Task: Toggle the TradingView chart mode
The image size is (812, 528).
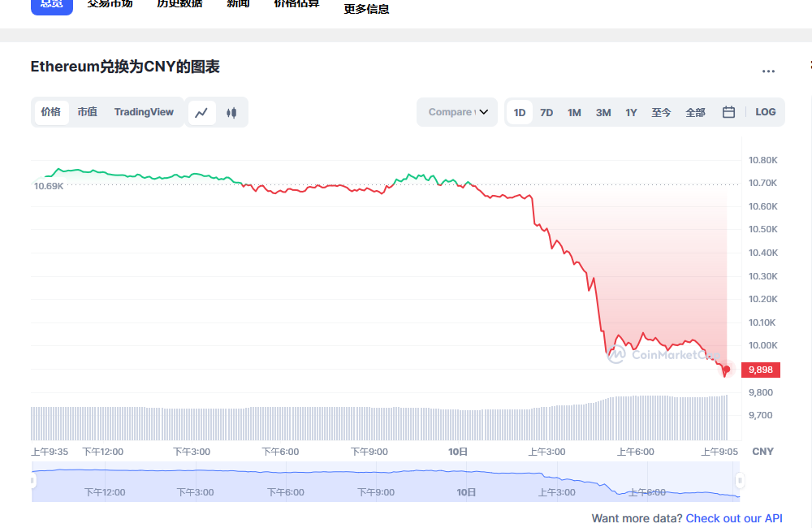Action: 144,112
